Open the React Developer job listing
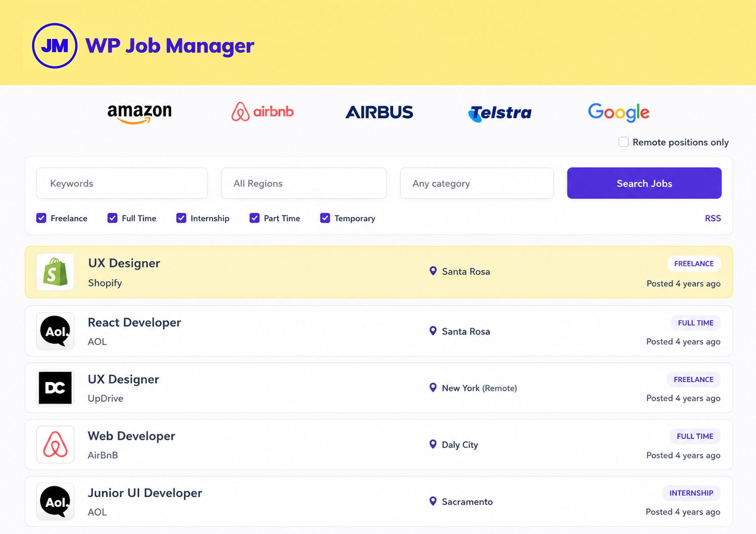 [379, 331]
